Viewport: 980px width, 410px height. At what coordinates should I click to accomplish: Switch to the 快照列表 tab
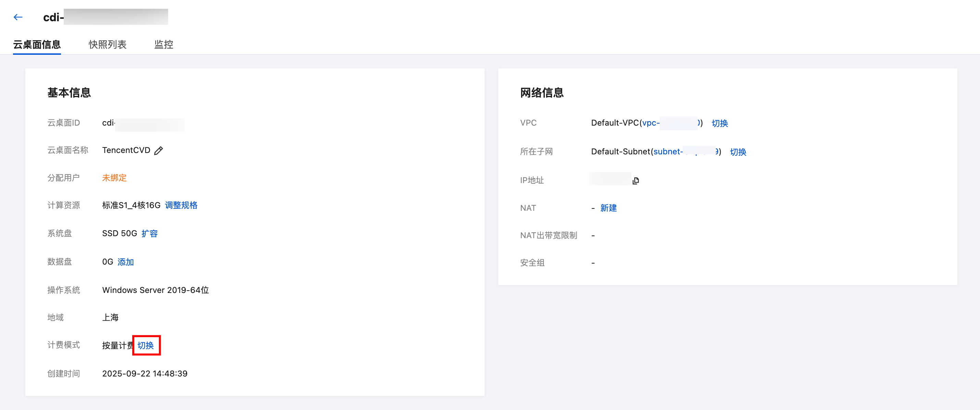pyautogui.click(x=107, y=44)
